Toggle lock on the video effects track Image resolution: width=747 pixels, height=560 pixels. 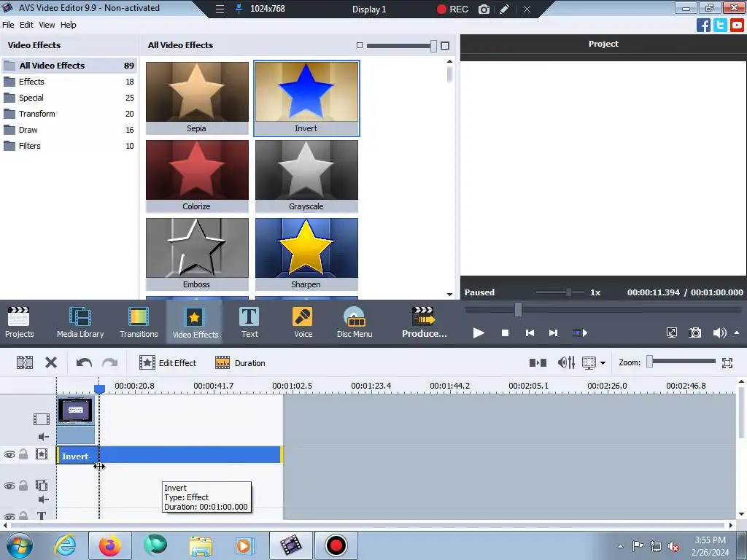(23, 454)
